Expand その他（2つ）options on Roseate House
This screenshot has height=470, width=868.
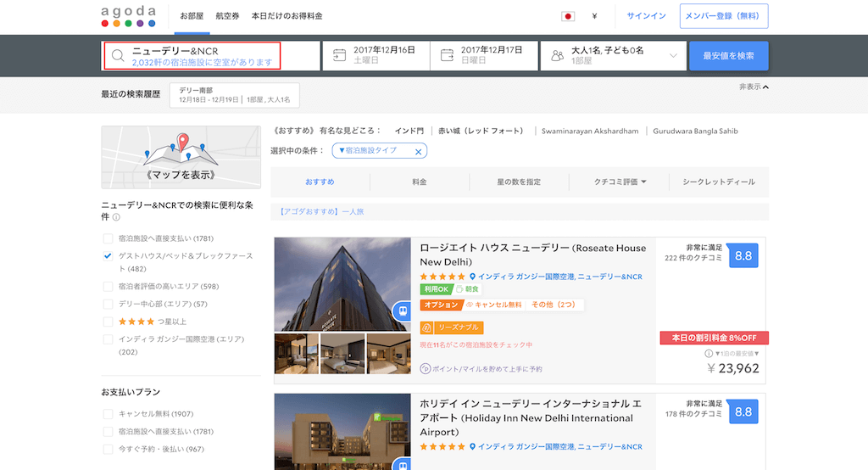(553, 305)
